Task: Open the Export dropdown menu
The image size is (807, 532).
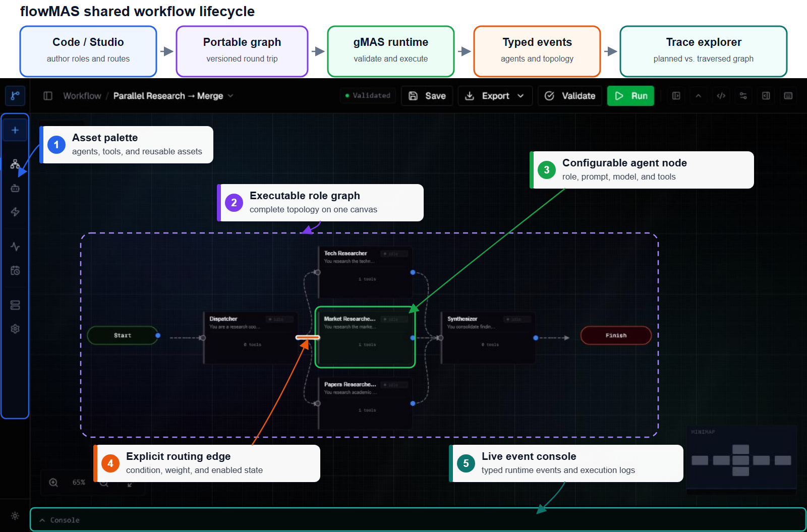Action: coord(495,96)
